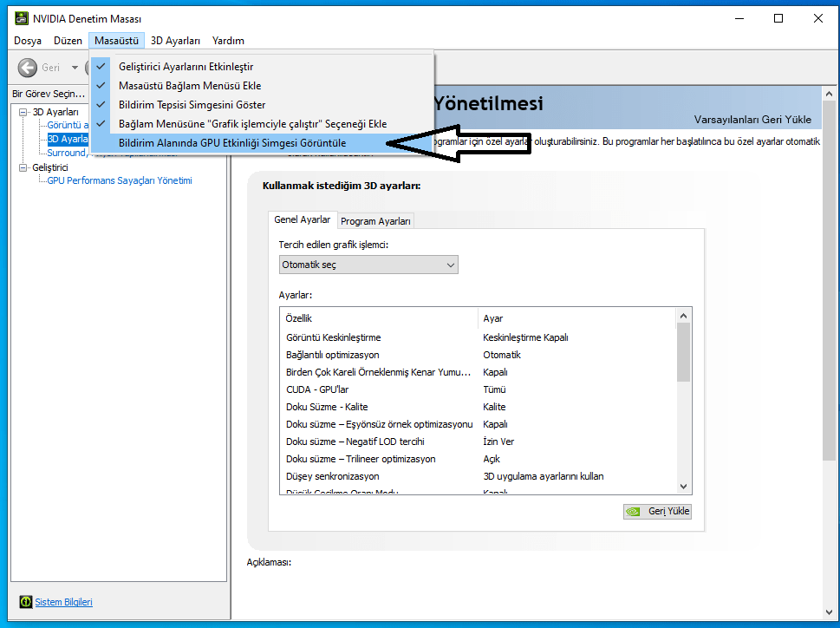840x628 pixels.
Task: Select Doku süzme Trilineer optimizasyon row
Action: click(478, 459)
